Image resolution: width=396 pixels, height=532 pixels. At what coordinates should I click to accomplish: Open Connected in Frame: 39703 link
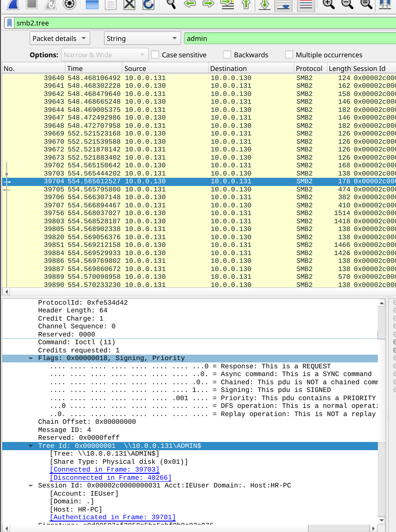(104, 470)
